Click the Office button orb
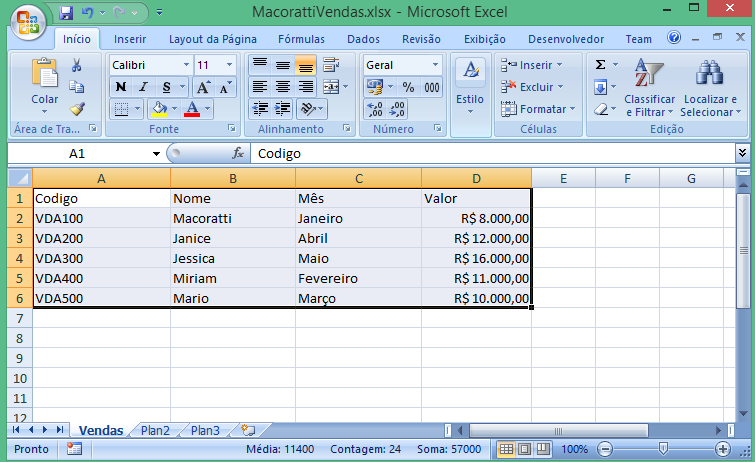This screenshot has width=755, height=462. pyautogui.click(x=28, y=23)
